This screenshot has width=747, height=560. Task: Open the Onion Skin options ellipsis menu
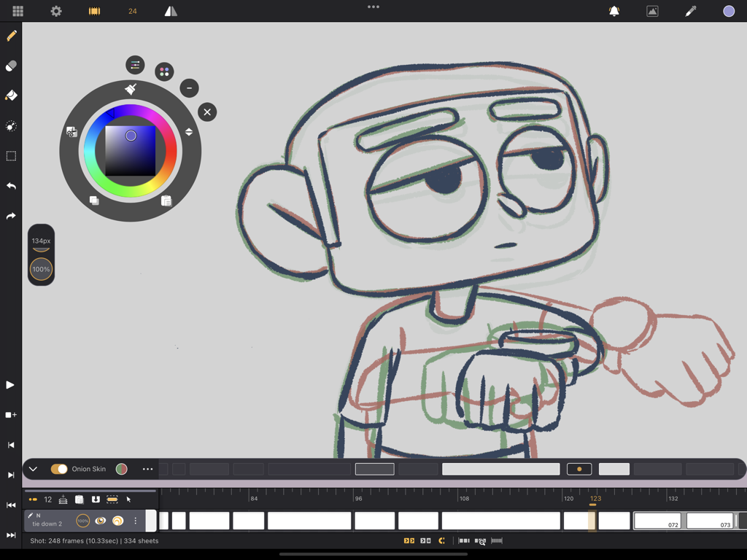(x=148, y=469)
